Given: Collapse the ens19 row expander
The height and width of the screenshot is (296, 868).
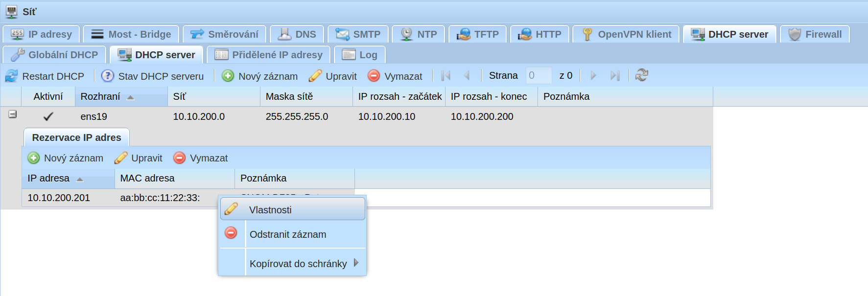Looking at the screenshot, I should tap(13, 114).
